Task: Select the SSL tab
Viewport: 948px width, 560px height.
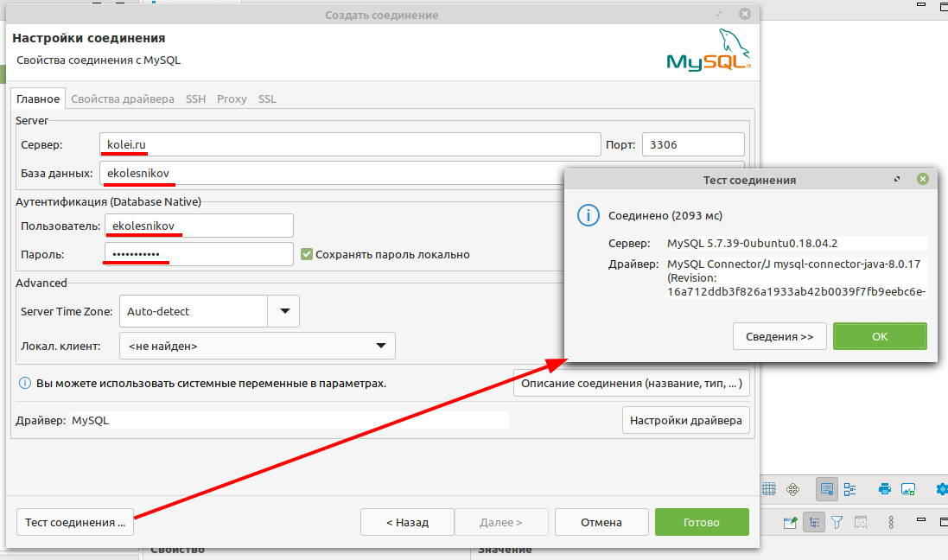Action: pos(267,99)
